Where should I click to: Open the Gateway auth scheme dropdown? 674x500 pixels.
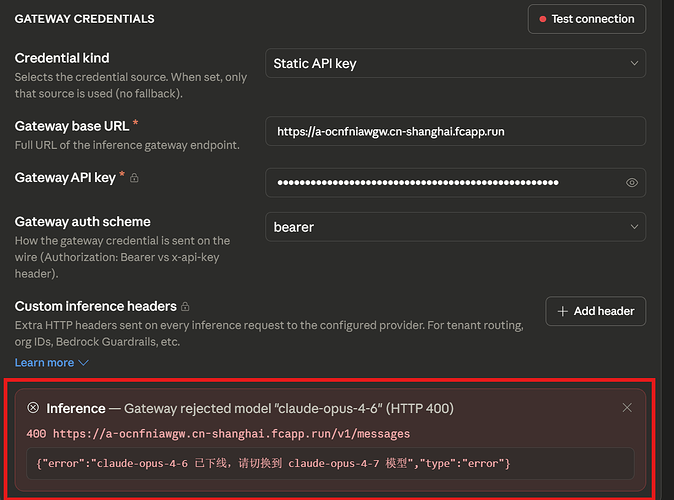click(455, 227)
